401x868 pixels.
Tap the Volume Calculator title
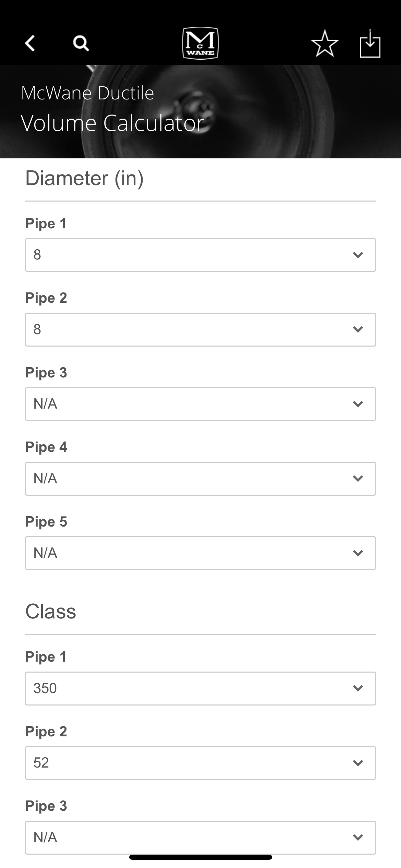click(113, 123)
